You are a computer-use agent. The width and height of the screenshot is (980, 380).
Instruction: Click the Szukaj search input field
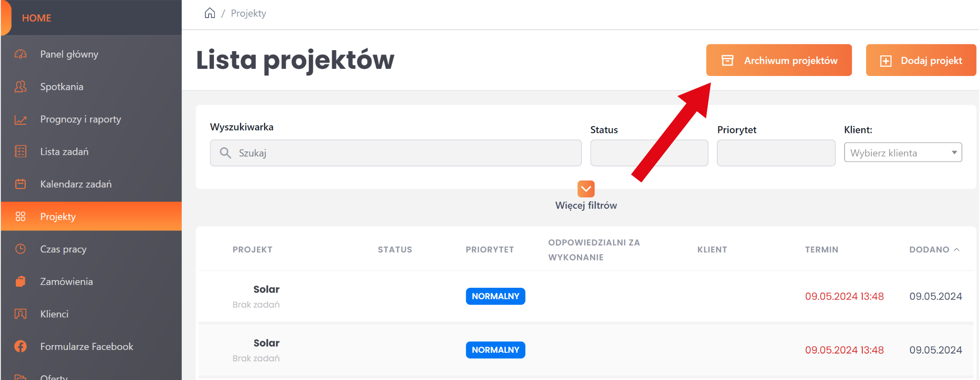(402, 153)
